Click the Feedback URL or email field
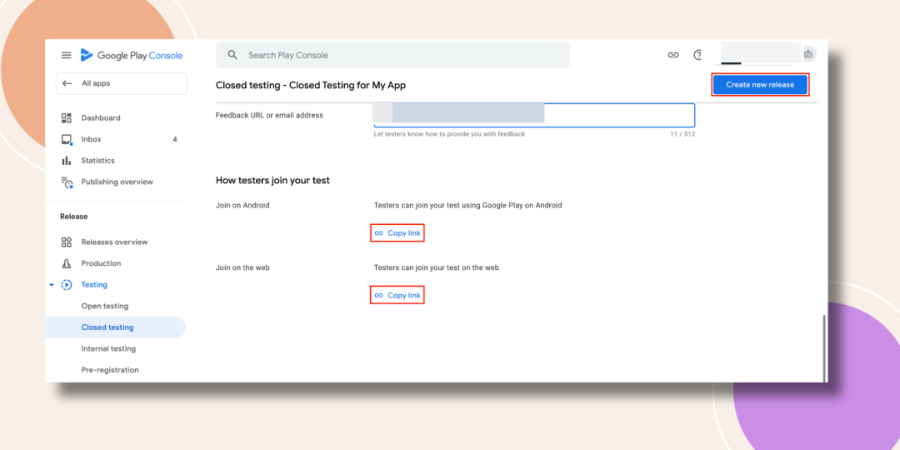Screen dimensions: 900x450 [x=534, y=115]
